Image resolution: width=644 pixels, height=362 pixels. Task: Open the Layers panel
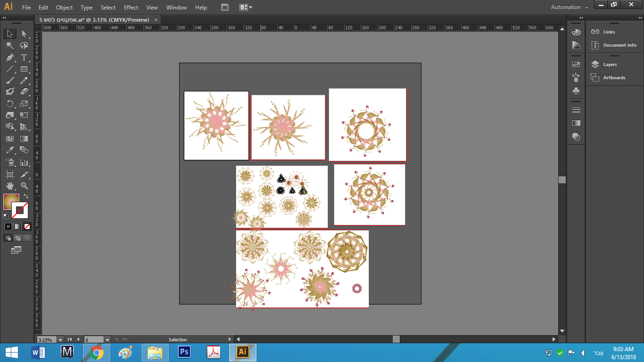(x=610, y=65)
